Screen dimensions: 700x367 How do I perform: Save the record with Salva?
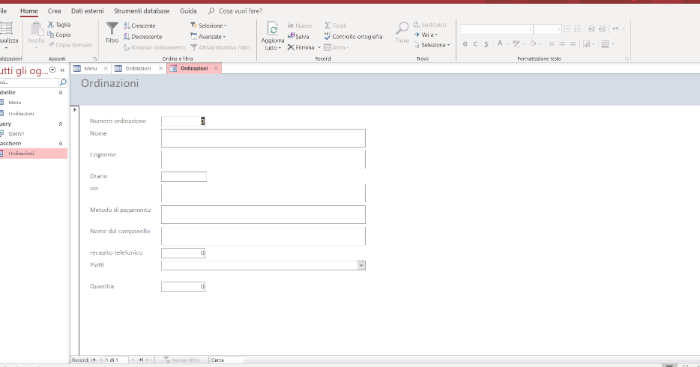point(299,36)
